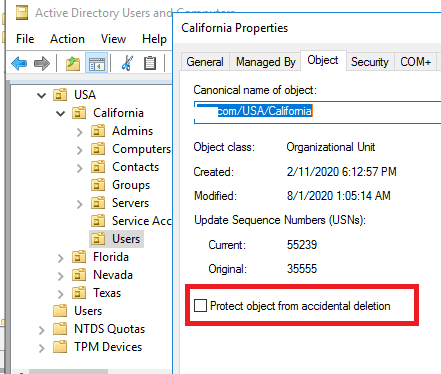Viewport: 441px width, 374px height.
Task: Expand the NTDS Quotas tree node
Action: click(41, 330)
